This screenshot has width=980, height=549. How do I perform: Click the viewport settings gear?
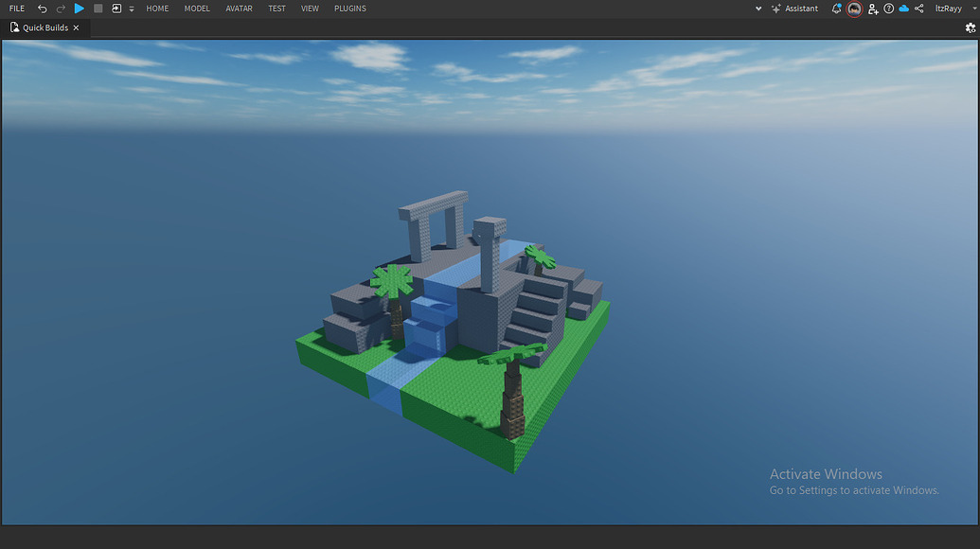[x=972, y=29]
